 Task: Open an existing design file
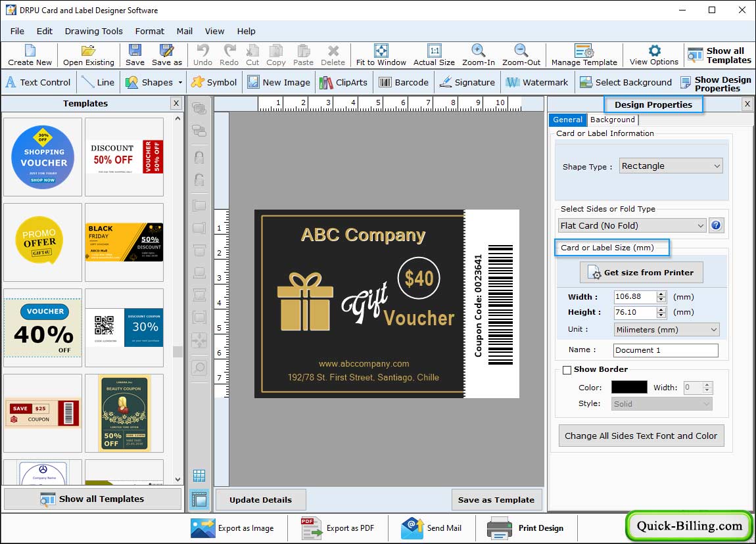tap(89, 55)
